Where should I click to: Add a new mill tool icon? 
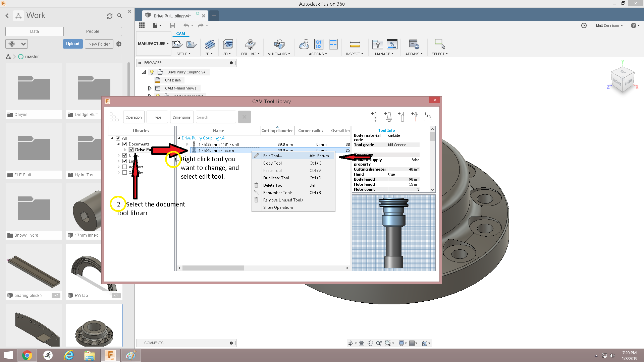[374, 117]
